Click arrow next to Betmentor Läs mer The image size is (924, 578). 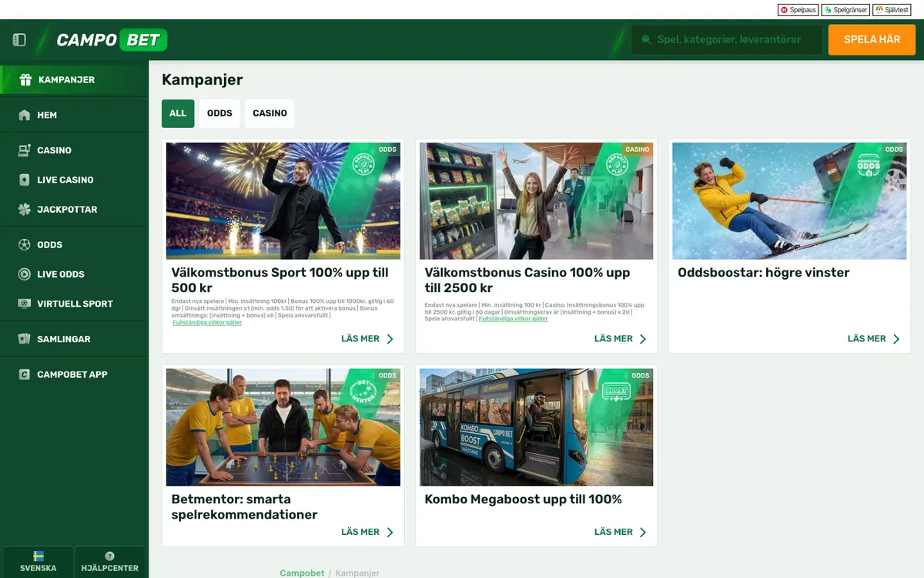(x=390, y=533)
